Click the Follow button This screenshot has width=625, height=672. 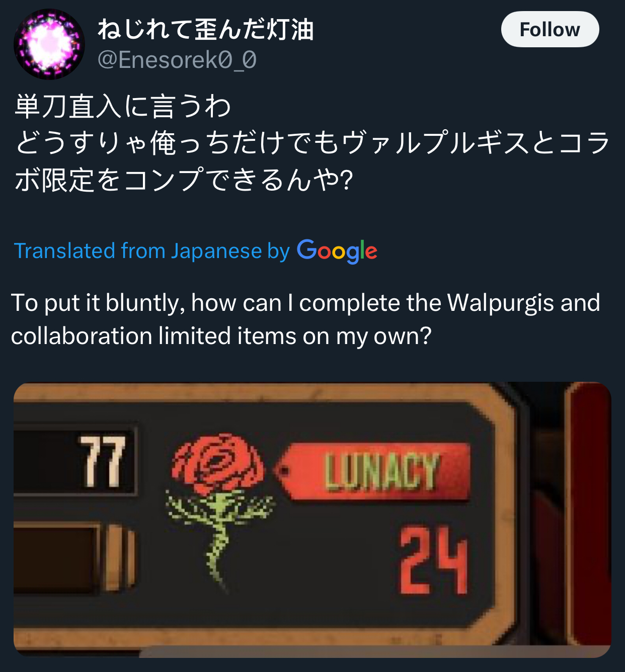550,30
